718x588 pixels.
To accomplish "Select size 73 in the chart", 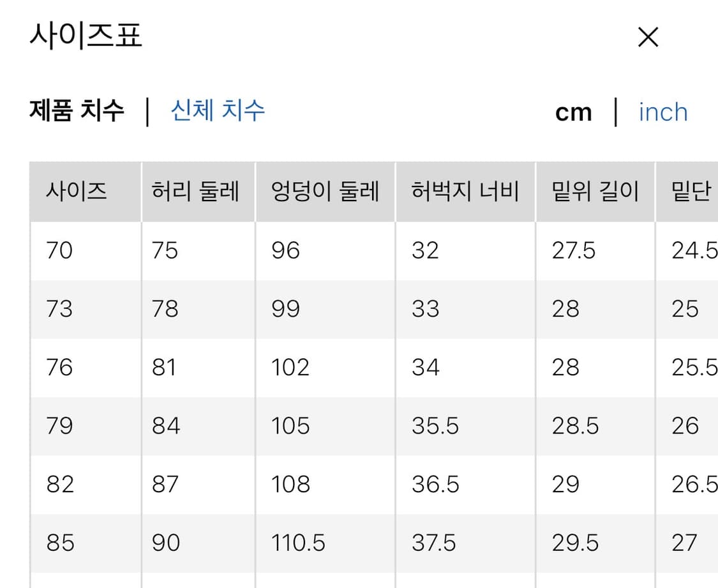I will 59,309.
